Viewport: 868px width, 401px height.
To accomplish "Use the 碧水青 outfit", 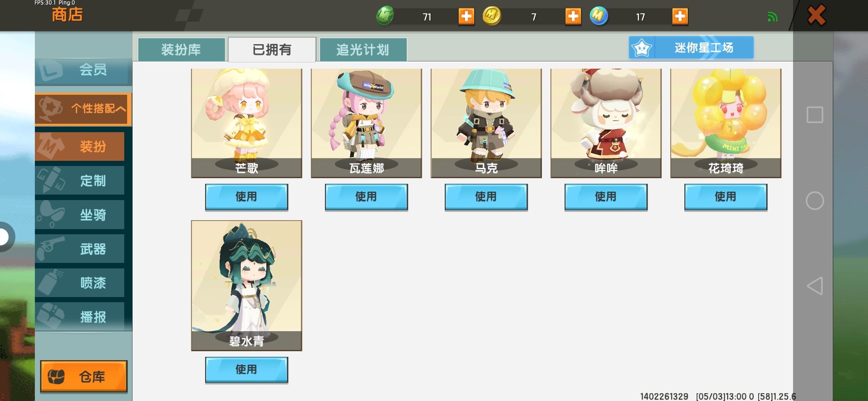I will click(x=246, y=370).
